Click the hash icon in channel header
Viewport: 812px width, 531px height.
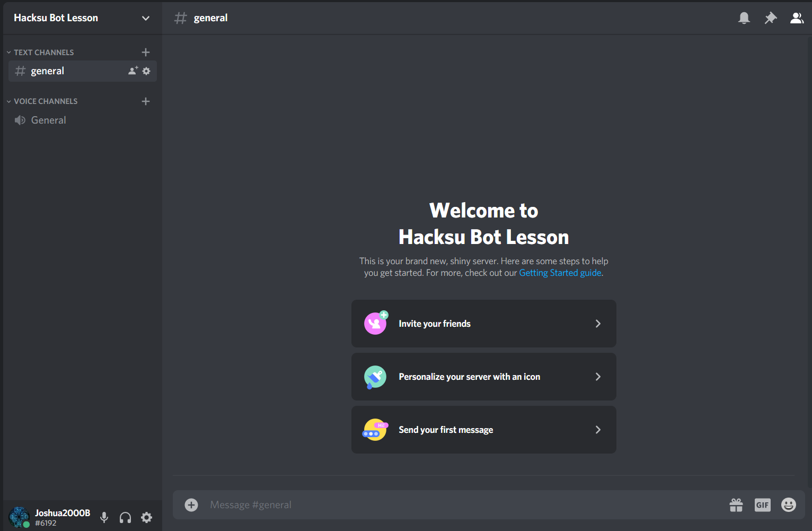coord(181,18)
